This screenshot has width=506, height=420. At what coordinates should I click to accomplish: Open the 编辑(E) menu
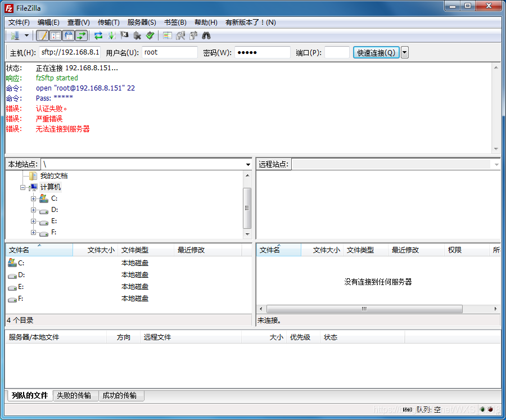coord(48,22)
